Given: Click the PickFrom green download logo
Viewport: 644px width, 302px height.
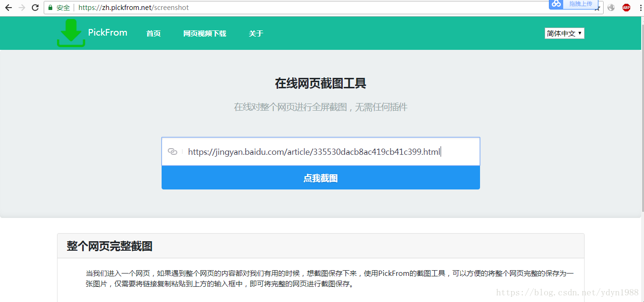Looking at the screenshot, I should point(71,33).
